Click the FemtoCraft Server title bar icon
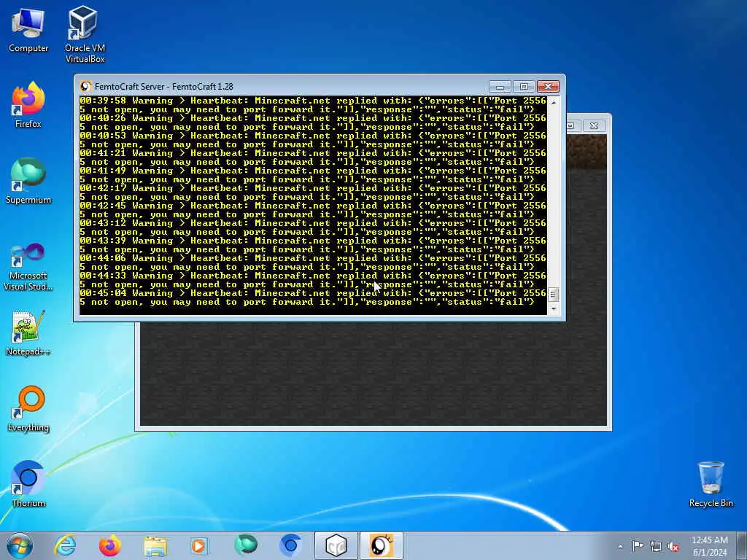This screenshot has width=747, height=560. tap(86, 86)
